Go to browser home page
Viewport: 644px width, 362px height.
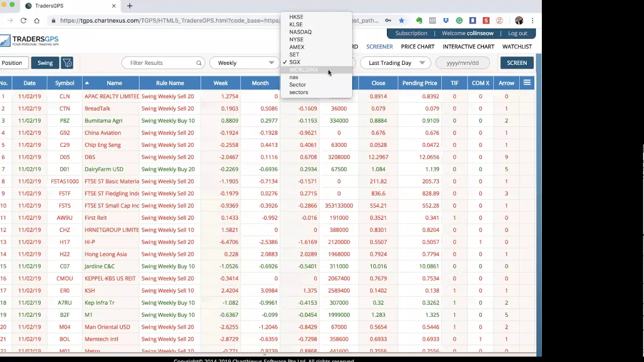(x=37, y=21)
